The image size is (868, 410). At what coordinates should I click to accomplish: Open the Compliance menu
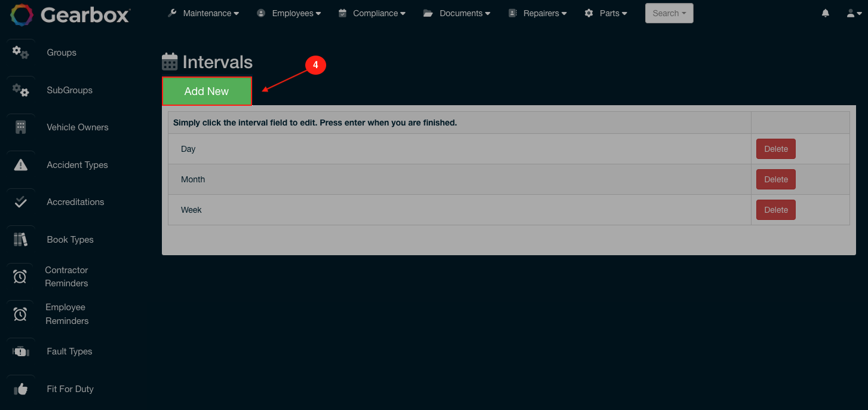[x=372, y=13]
